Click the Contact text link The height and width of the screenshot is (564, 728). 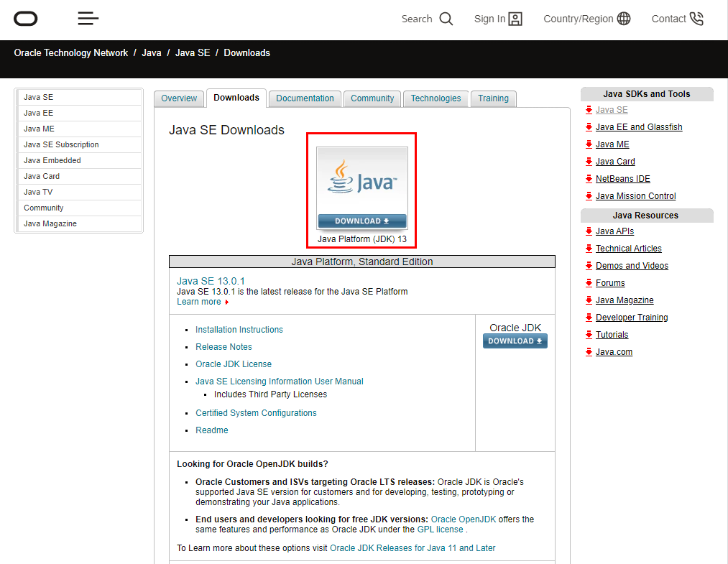coord(668,19)
